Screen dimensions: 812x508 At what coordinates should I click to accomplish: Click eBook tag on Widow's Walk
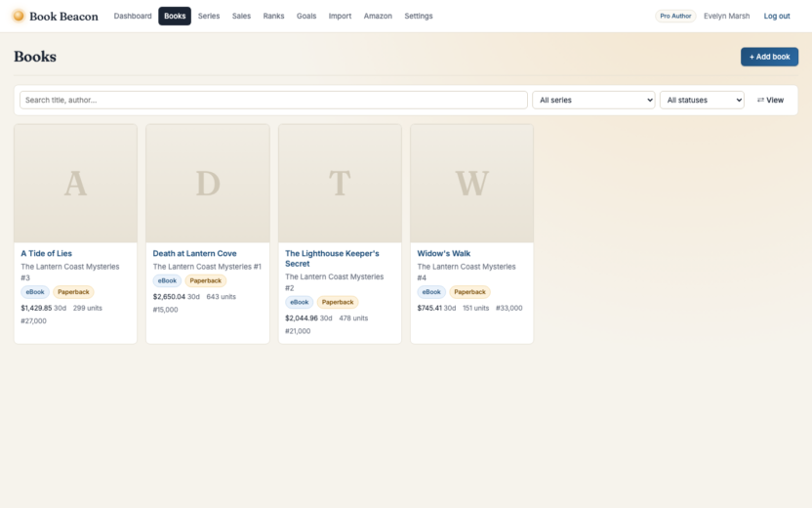431,292
